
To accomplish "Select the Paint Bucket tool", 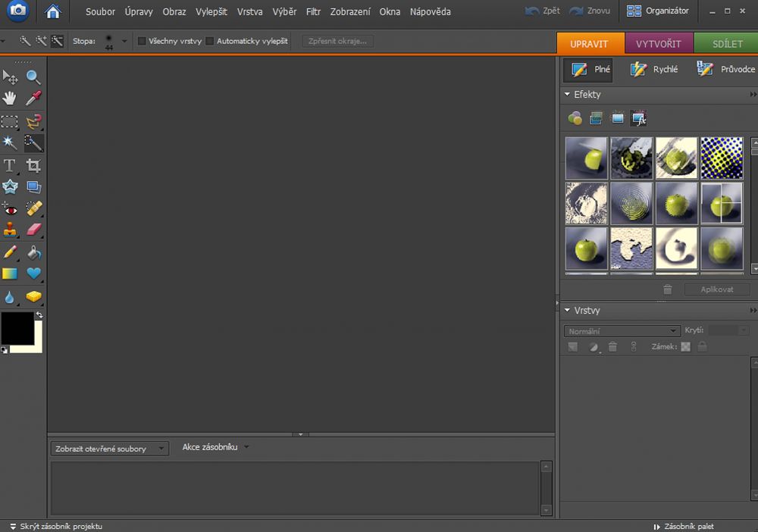I will coord(33,252).
